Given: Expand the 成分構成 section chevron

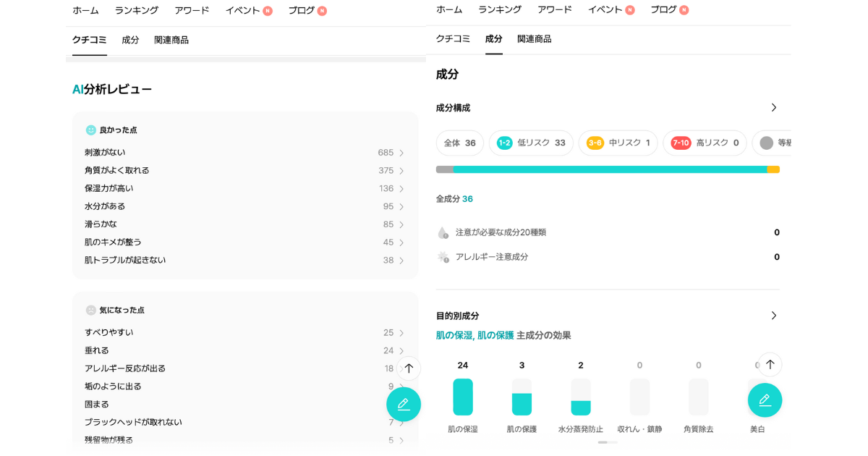Looking at the screenshot, I should point(773,108).
